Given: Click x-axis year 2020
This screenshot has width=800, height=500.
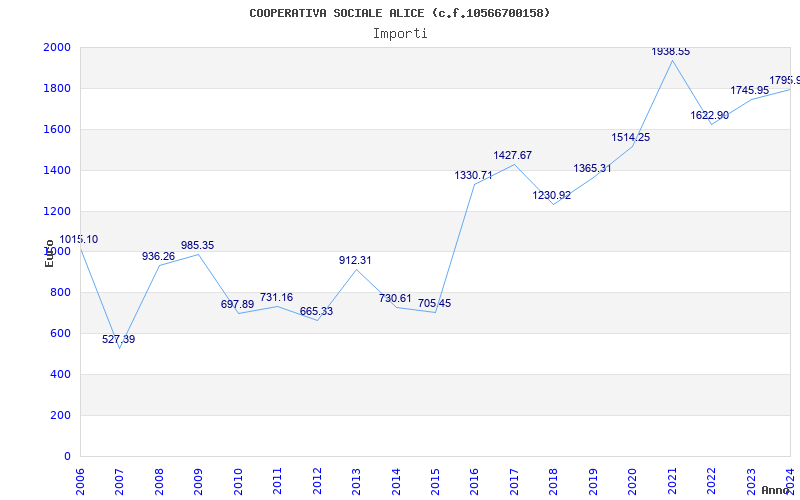Looking at the screenshot, I should click(x=633, y=482).
